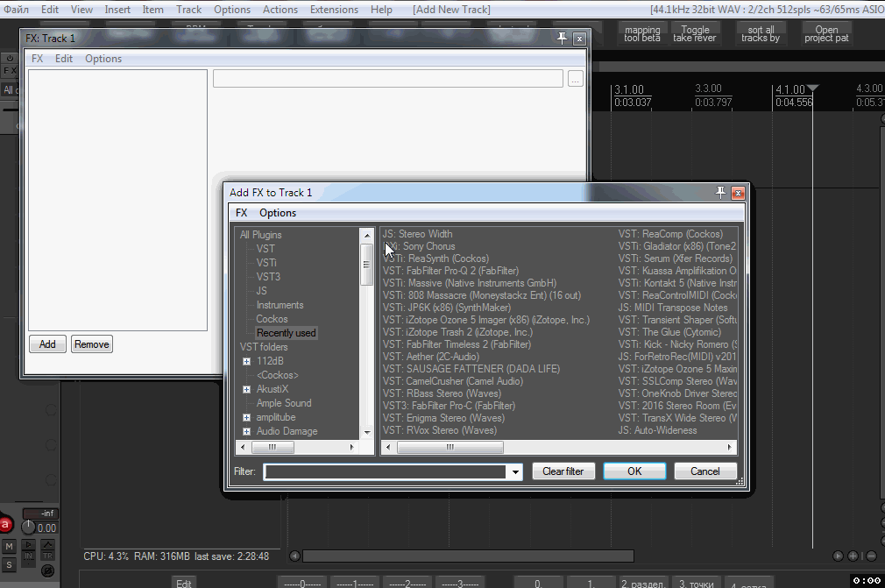Click into the Filter input field
The image size is (885, 588).
click(x=385, y=471)
